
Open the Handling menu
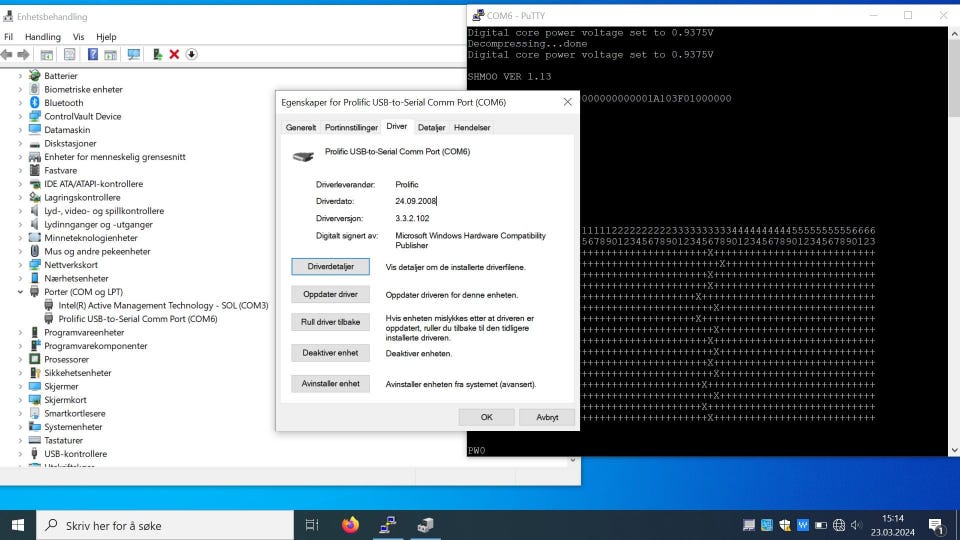(x=42, y=36)
